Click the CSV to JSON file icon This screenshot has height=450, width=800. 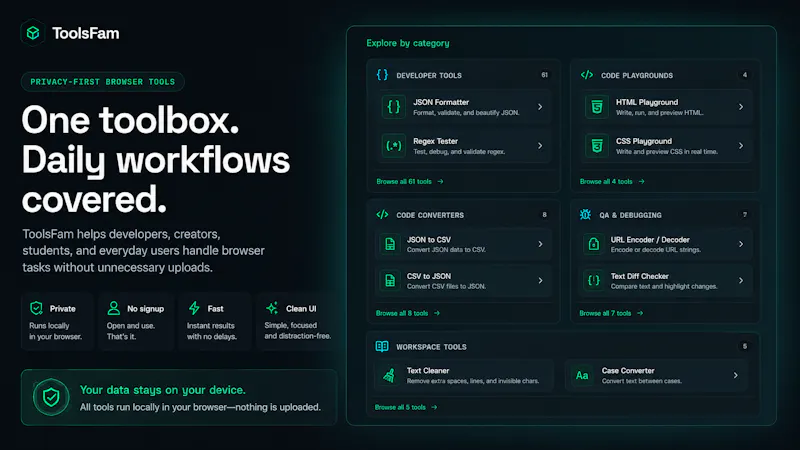tap(390, 281)
